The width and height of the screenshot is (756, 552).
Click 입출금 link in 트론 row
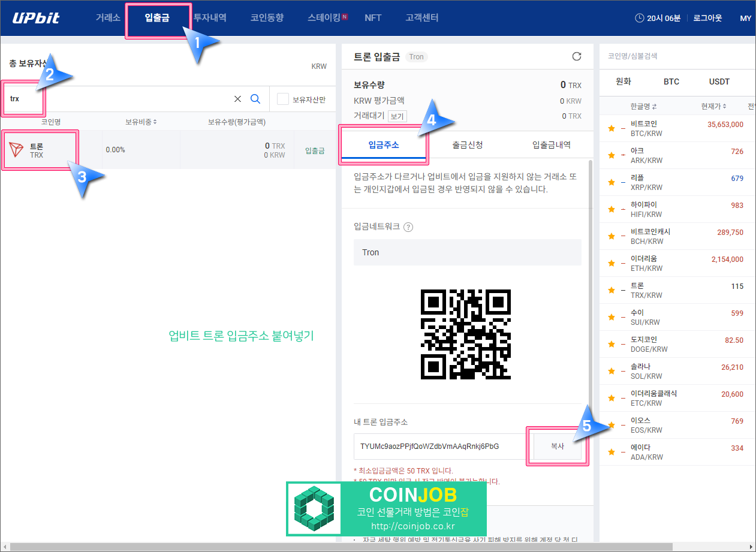[x=315, y=151]
